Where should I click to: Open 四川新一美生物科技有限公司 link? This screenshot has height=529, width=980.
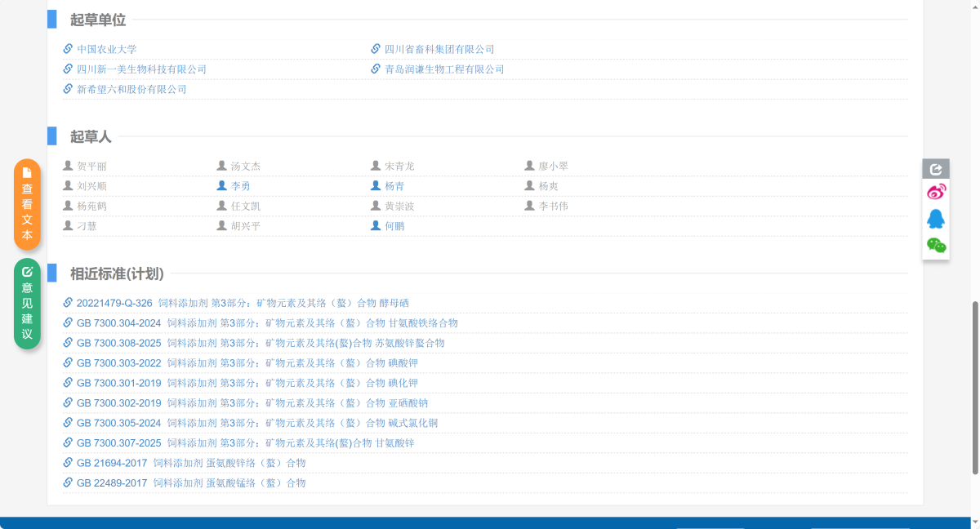pyautogui.click(x=141, y=69)
